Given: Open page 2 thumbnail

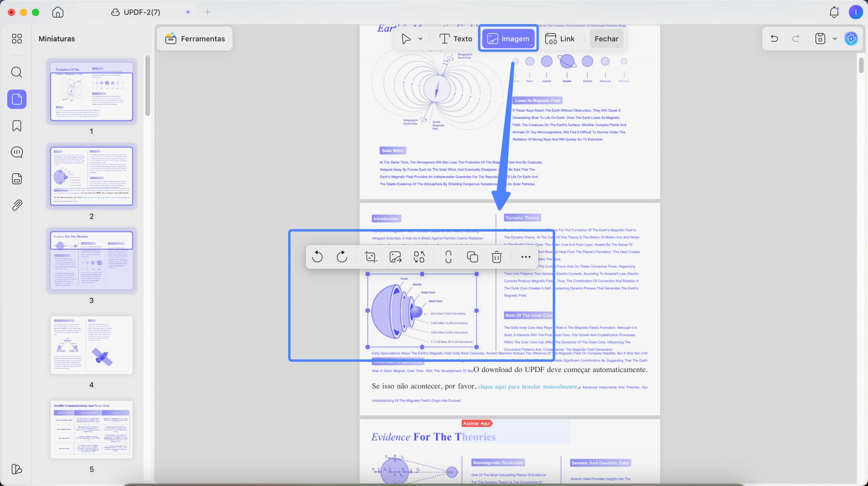Looking at the screenshot, I should pyautogui.click(x=92, y=176).
